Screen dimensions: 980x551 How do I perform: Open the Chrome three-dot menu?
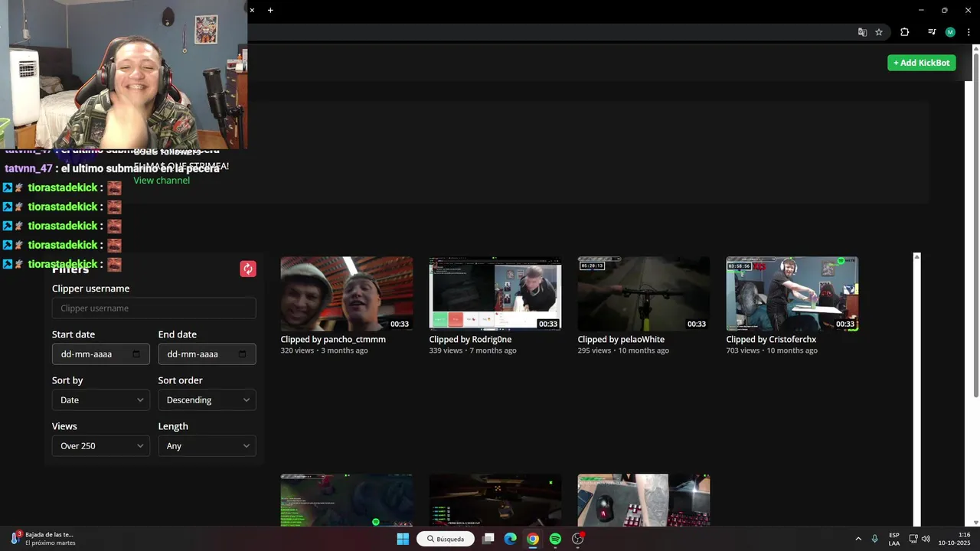[969, 32]
